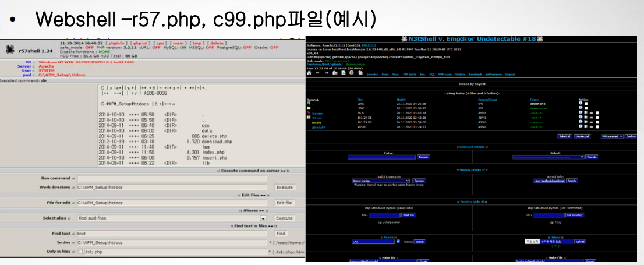Click the N3tShell forward arrow icon
644x265 pixels.
click(327, 73)
